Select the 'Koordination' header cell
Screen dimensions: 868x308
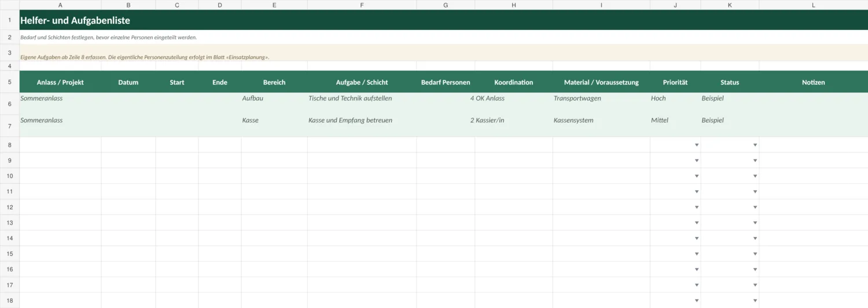514,82
